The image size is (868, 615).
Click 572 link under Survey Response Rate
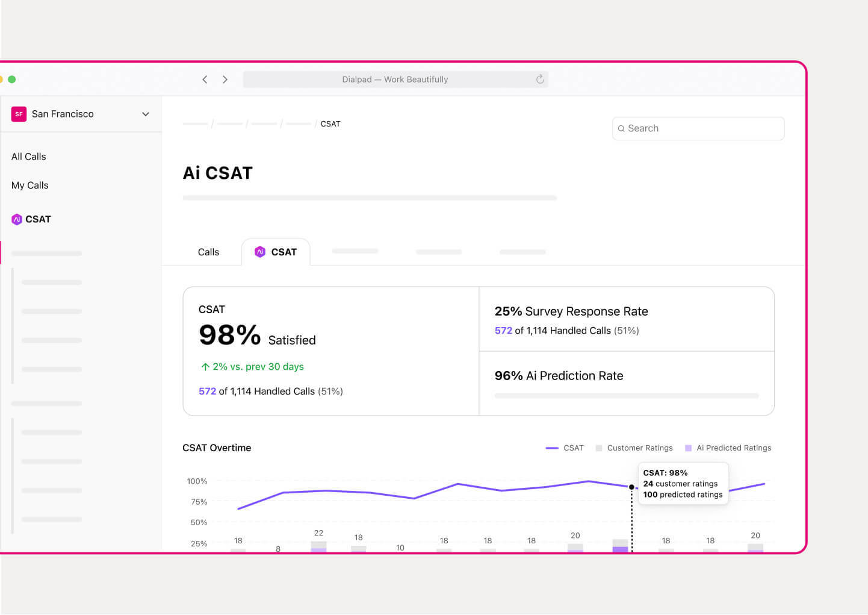click(x=503, y=331)
